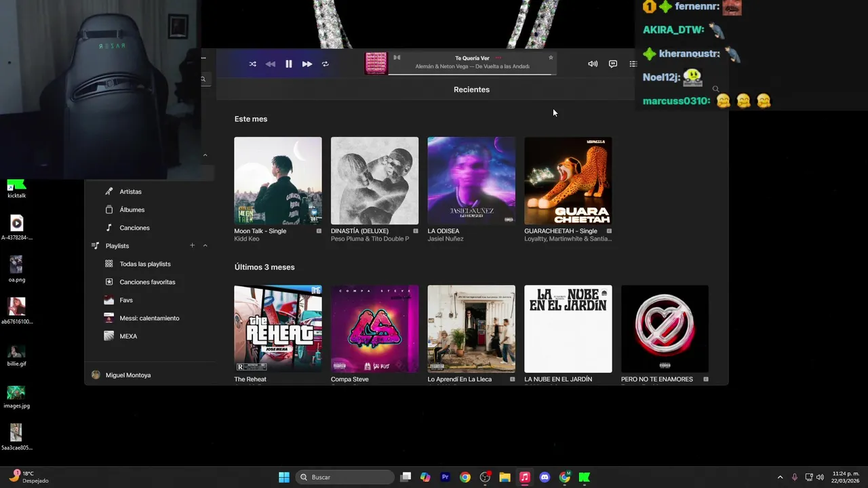The image size is (868, 488).
Task: Open the Compa Steve album cover
Action: coord(374,329)
